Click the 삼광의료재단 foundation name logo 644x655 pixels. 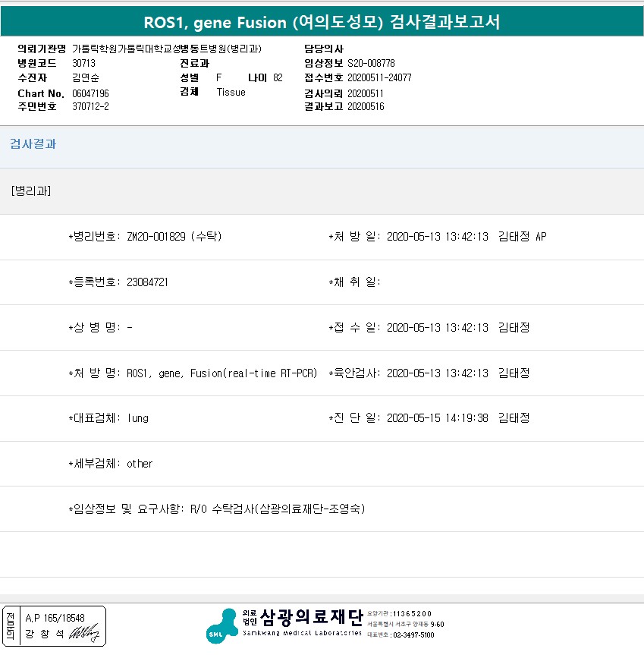(x=312, y=618)
